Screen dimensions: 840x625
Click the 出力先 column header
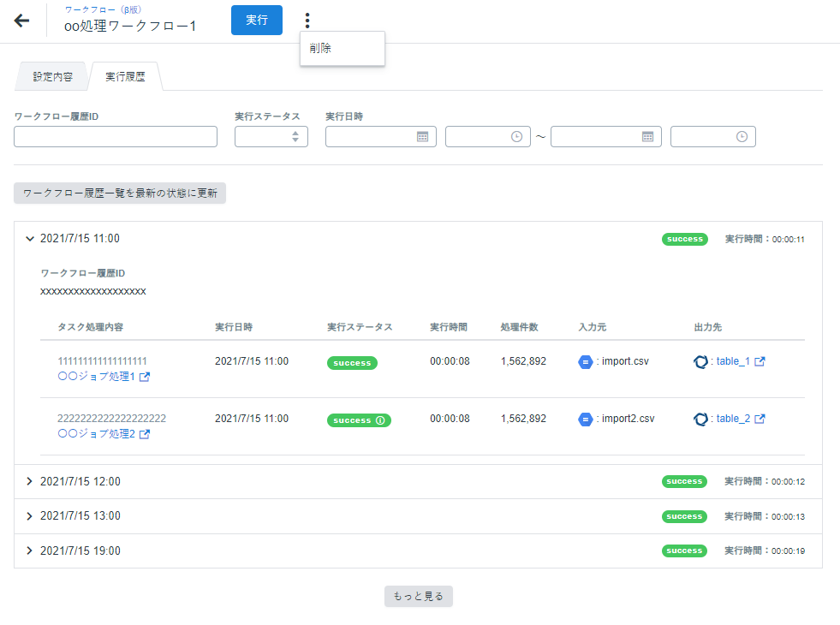(707, 327)
